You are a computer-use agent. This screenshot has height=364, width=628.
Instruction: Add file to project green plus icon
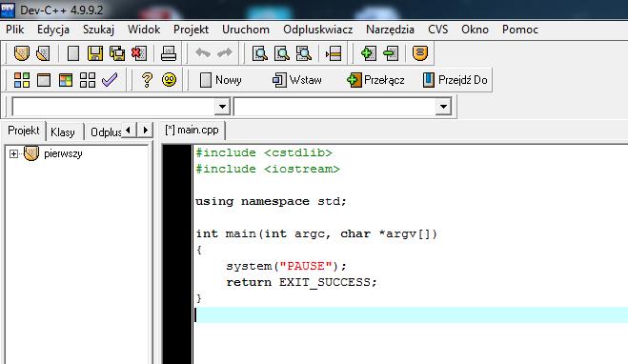[369, 53]
